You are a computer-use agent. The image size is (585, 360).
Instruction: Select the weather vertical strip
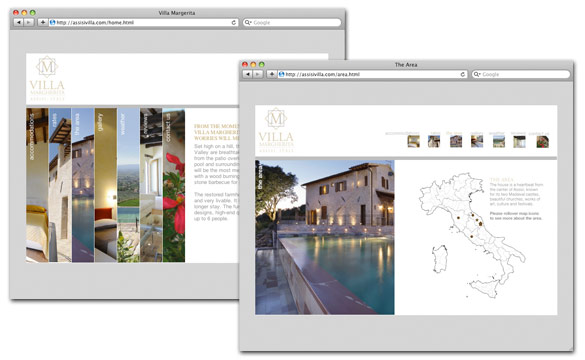[x=128, y=185]
